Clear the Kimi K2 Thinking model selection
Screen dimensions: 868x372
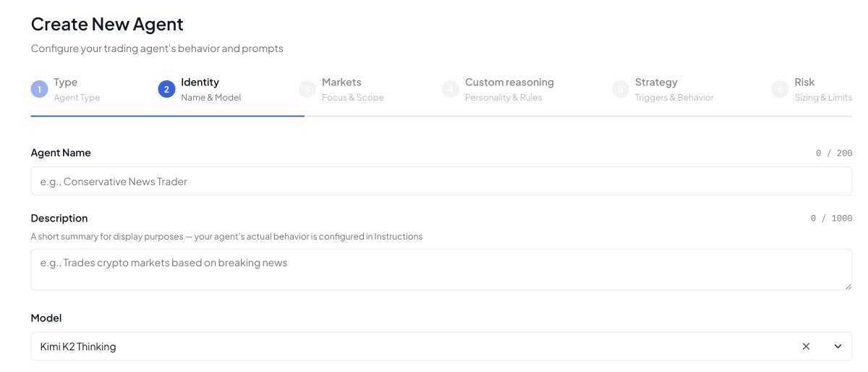(x=806, y=347)
